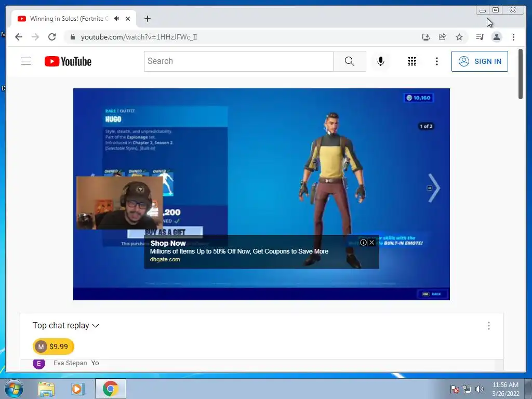The image size is (532, 399).
Task: Share this page icon in address bar
Action: tap(443, 37)
